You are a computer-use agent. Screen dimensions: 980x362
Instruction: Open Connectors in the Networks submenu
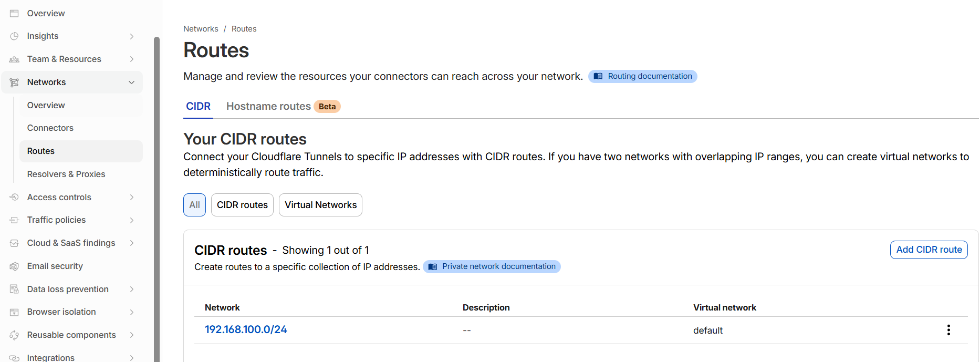50,128
